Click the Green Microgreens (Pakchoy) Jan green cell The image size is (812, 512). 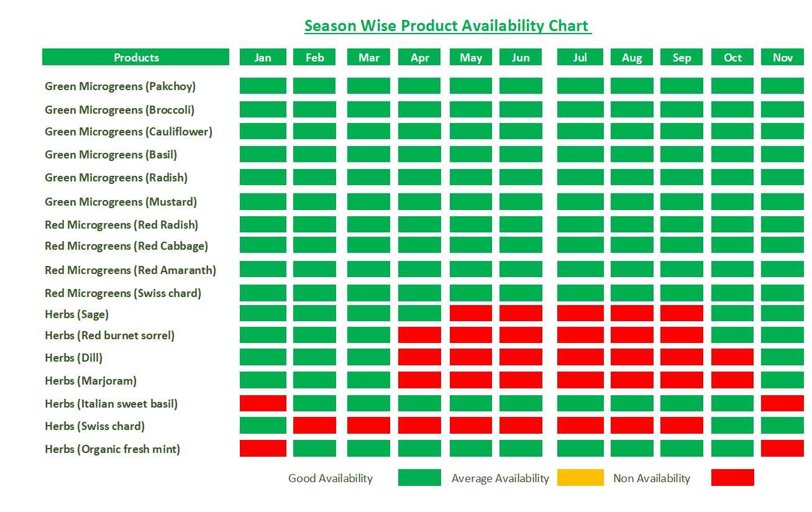263,86
